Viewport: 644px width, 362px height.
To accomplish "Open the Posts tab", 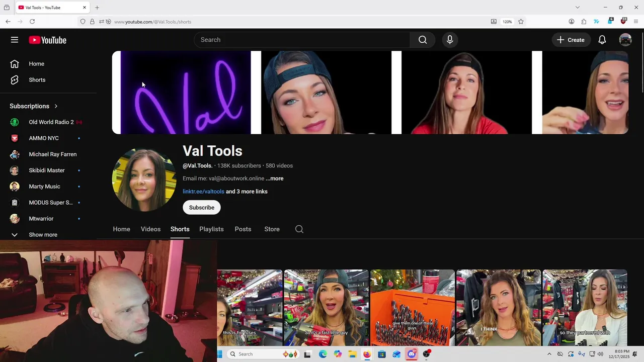I will coord(243,229).
